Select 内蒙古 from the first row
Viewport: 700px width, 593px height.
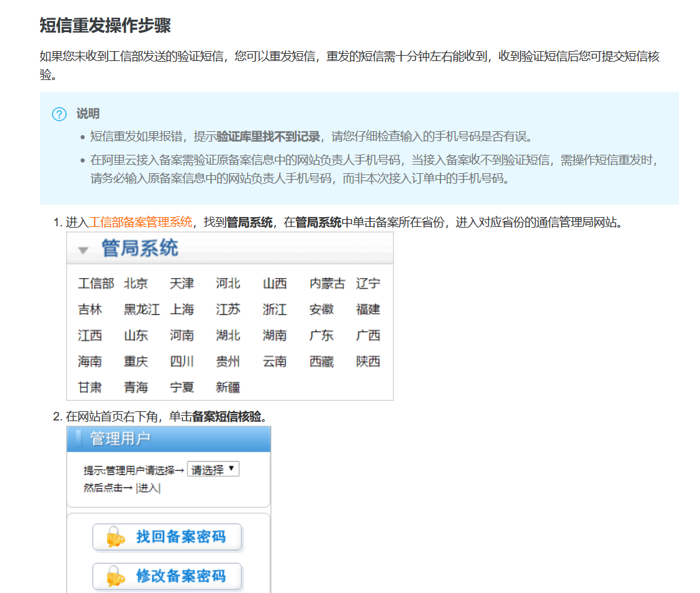coord(327,283)
